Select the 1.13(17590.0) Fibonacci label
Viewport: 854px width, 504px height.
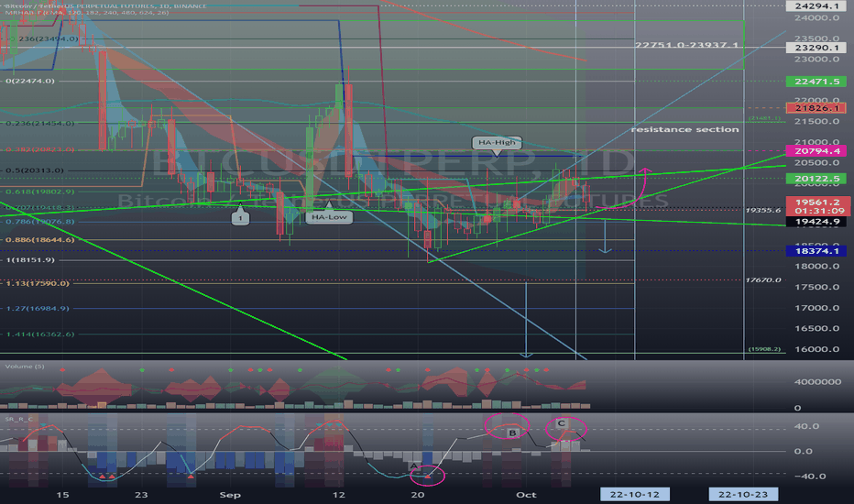tap(38, 283)
